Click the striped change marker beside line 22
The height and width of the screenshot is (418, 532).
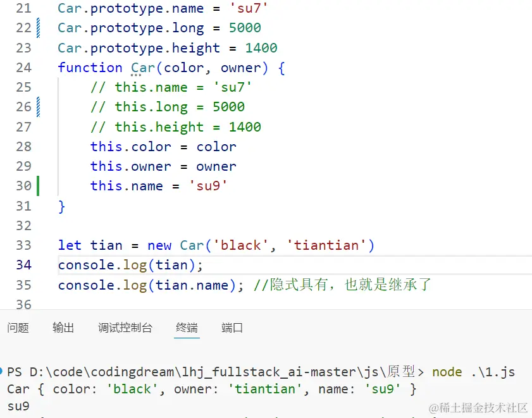pyautogui.click(x=39, y=28)
